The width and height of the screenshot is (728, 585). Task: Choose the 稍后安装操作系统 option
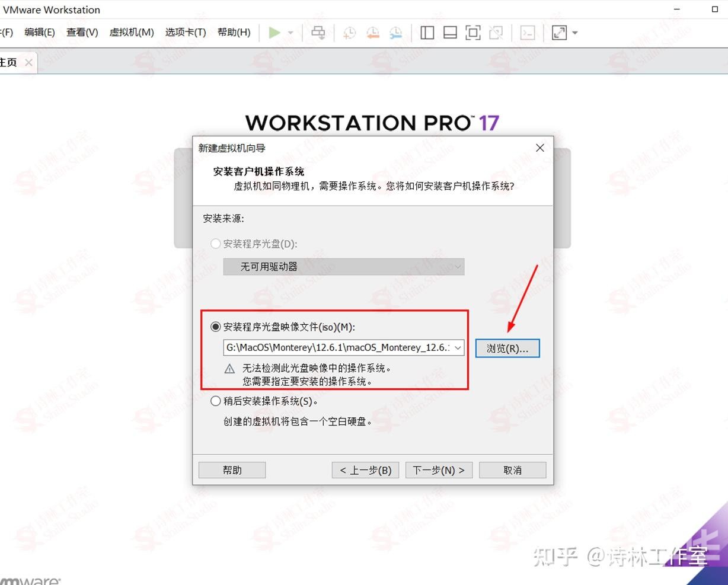[215, 401]
